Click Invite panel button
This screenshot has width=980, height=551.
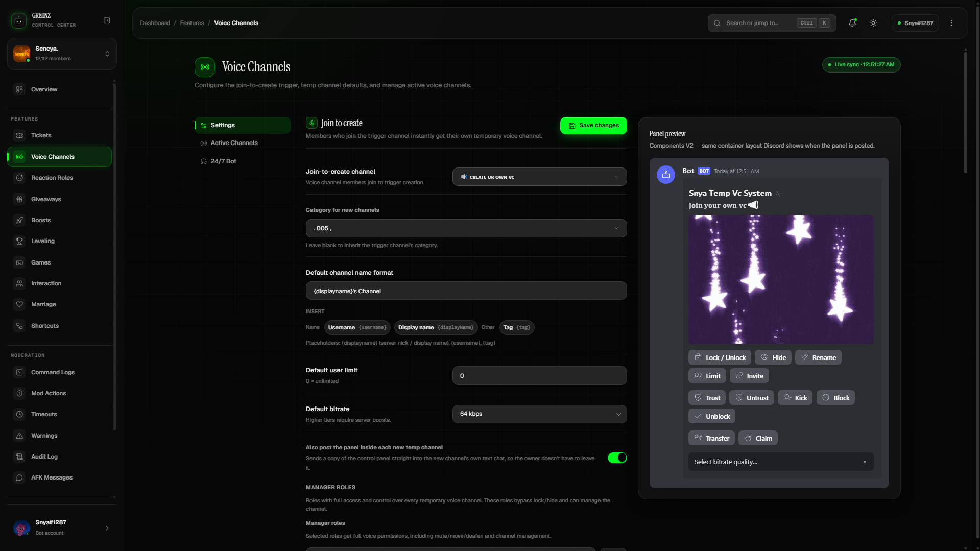click(x=749, y=376)
